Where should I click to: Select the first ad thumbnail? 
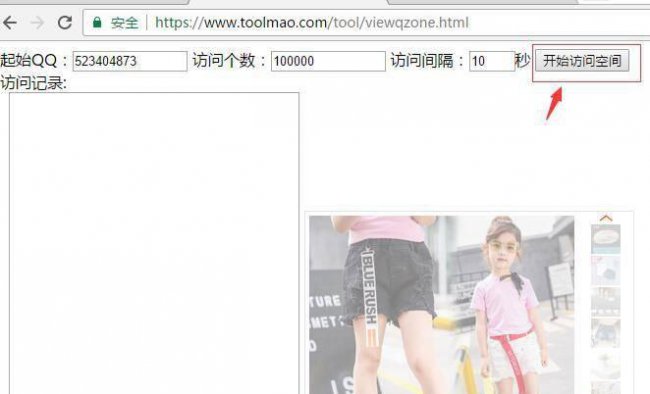606,239
